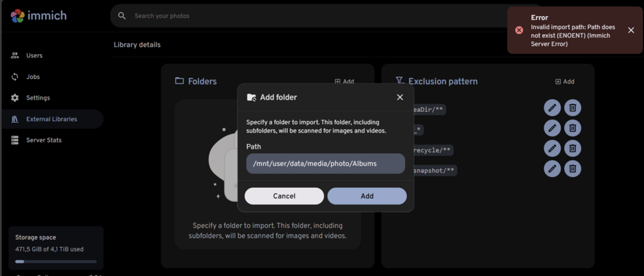Delete the first exclusion pattern
This screenshot has height=276, width=644.
573,108
